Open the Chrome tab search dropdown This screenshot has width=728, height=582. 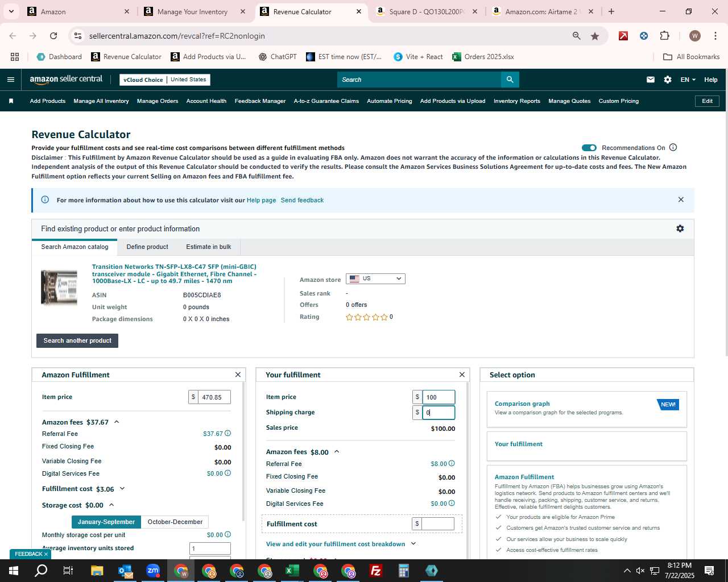pyautogui.click(x=11, y=11)
